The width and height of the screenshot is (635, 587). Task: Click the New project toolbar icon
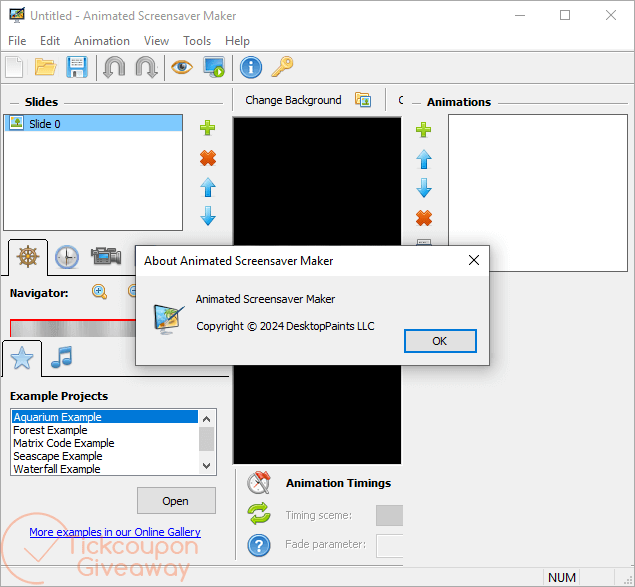coord(15,67)
